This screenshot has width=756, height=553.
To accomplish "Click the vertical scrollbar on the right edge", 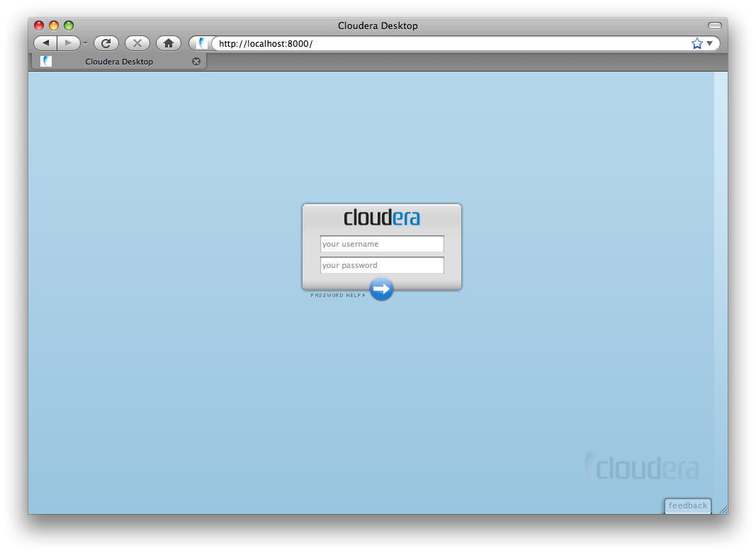I will coord(720,284).
